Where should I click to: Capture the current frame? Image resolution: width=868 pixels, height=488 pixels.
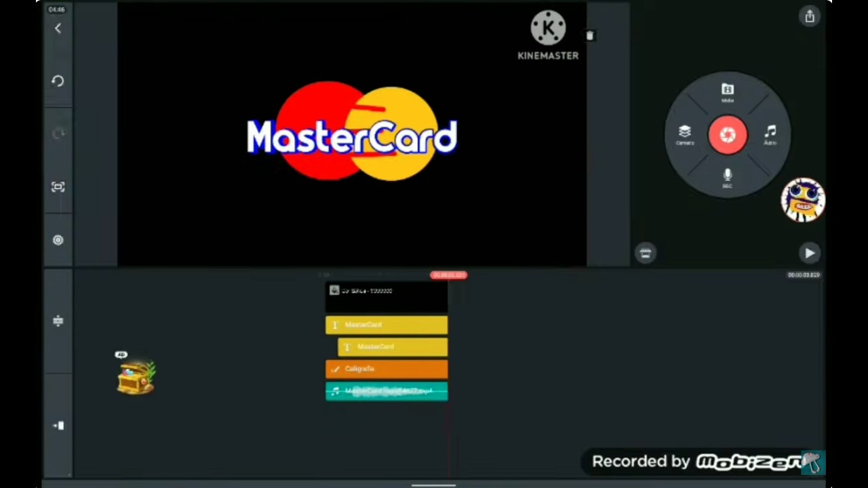[x=58, y=187]
